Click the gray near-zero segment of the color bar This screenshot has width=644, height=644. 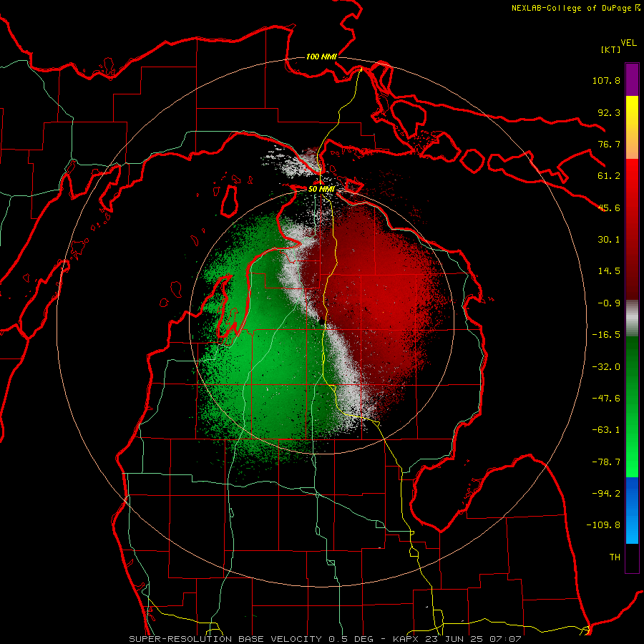[632, 318]
